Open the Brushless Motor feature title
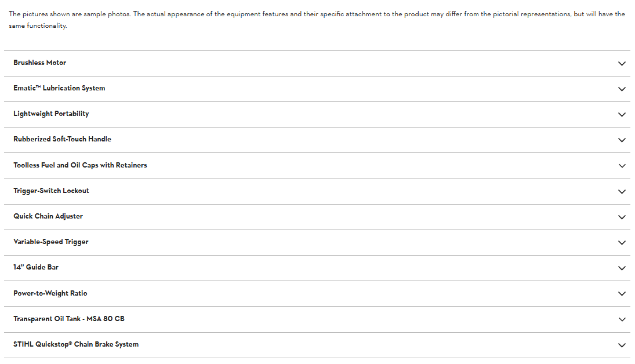 point(40,63)
